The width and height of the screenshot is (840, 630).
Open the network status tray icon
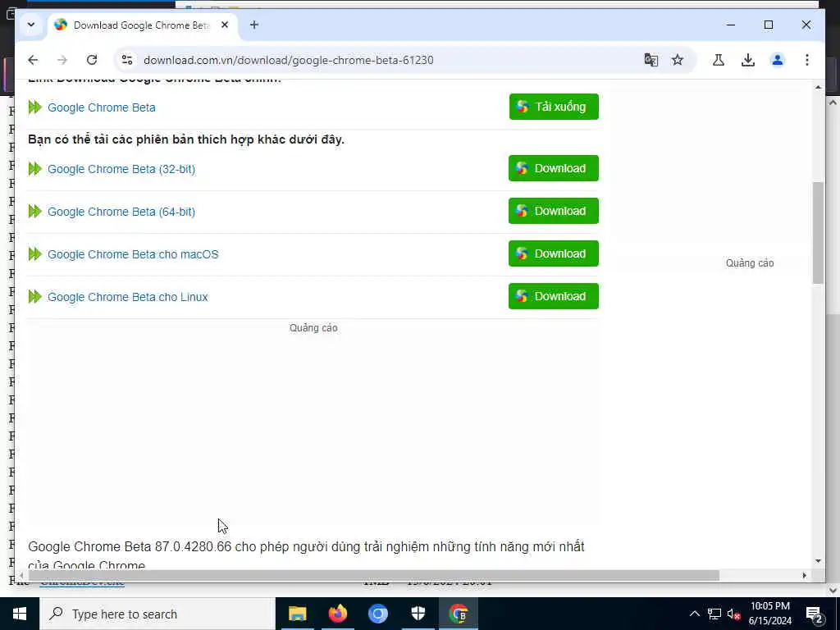[x=714, y=614]
